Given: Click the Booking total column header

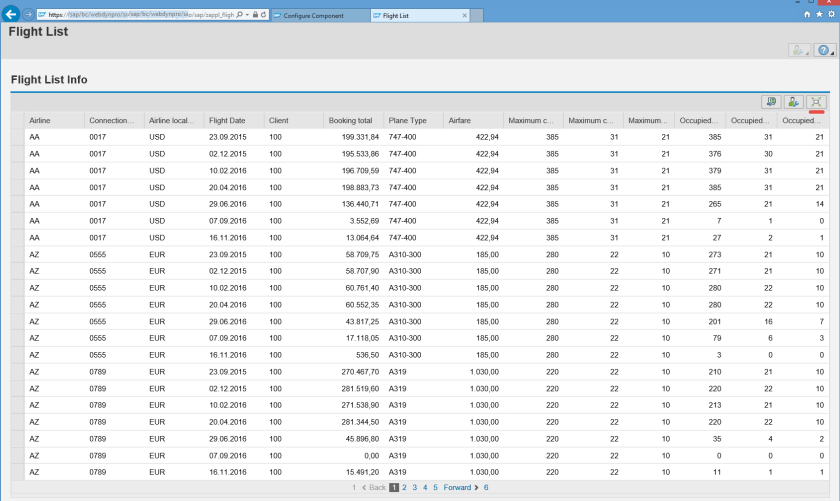Looking at the screenshot, I should [350, 120].
